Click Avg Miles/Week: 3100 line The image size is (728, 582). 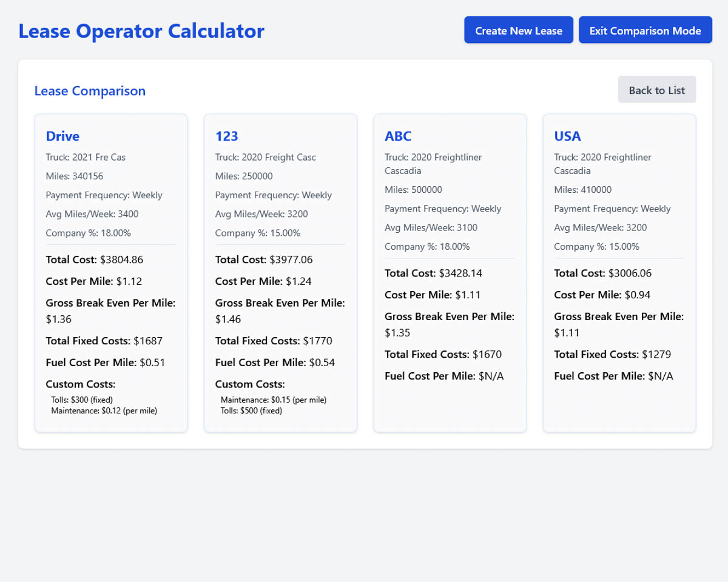point(431,227)
